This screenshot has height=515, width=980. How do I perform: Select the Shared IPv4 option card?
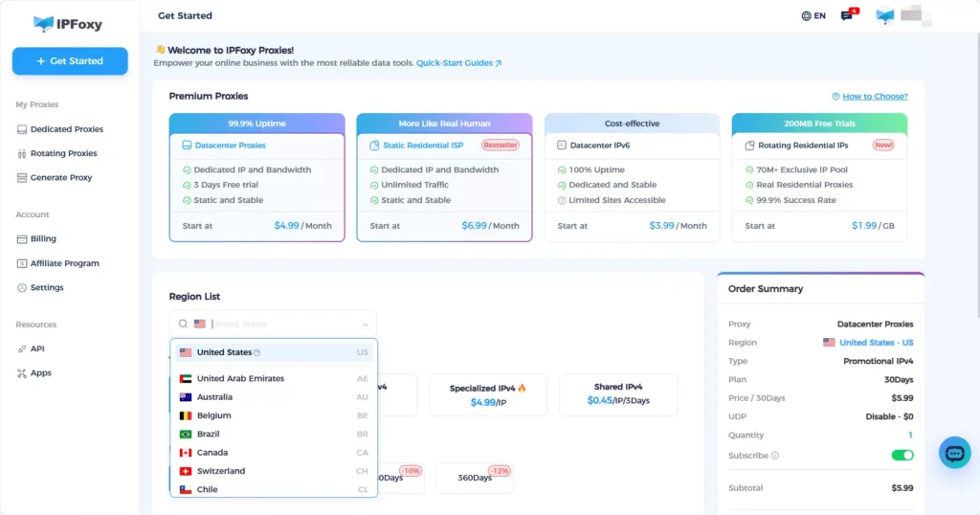618,395
